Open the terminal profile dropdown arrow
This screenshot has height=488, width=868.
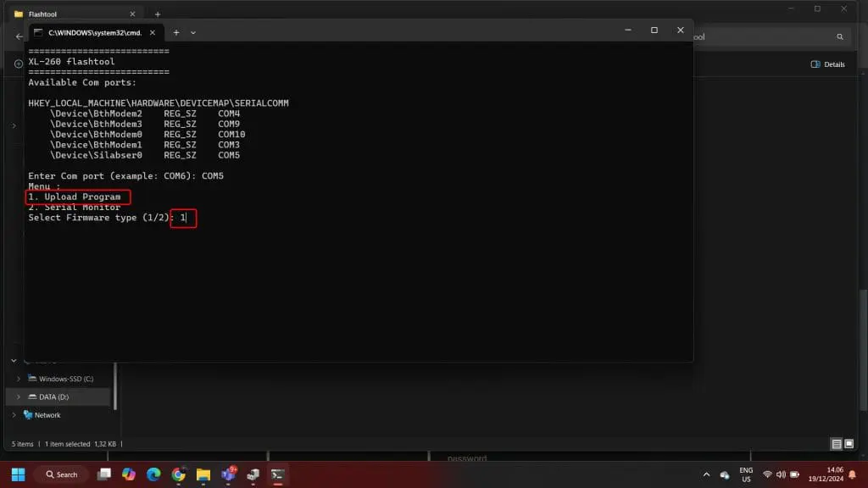coord(193,32)
